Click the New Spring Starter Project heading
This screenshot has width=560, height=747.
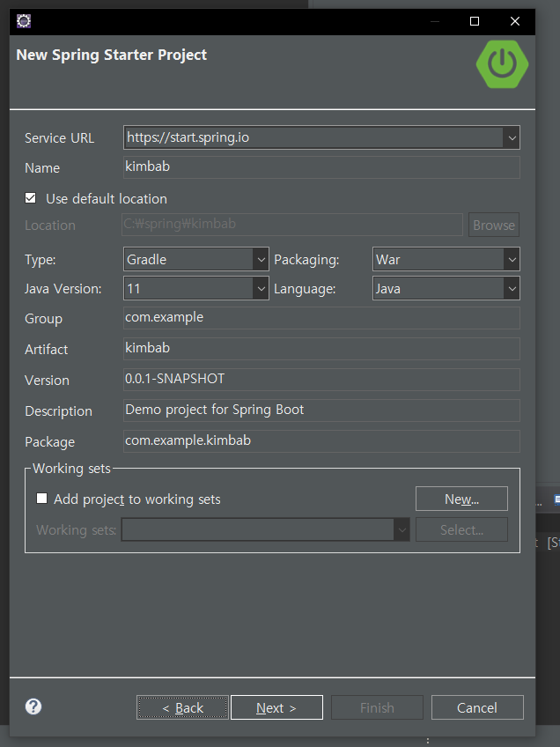[112, 55]
